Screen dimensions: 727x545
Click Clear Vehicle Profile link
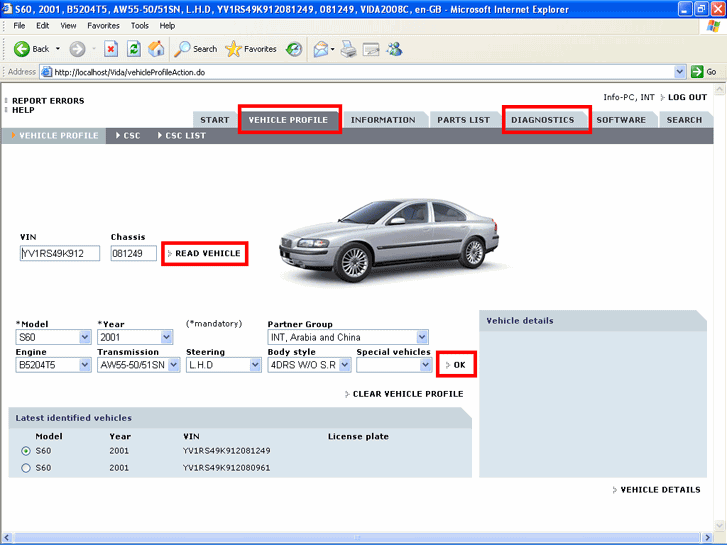click(407, 394)
